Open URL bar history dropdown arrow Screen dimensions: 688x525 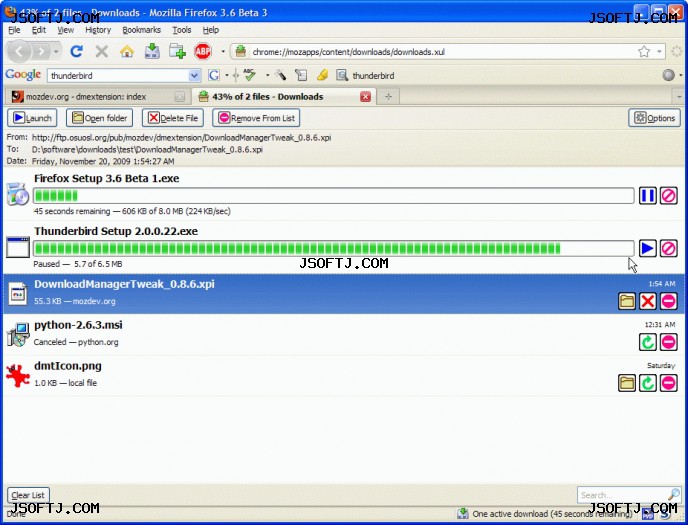click(659, 52)
